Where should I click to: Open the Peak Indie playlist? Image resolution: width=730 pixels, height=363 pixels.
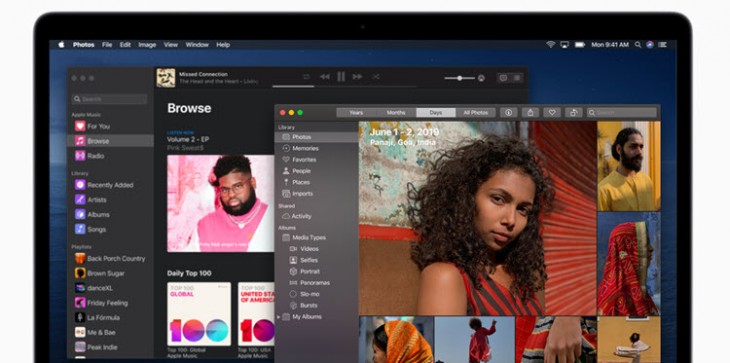coord(110,347)
